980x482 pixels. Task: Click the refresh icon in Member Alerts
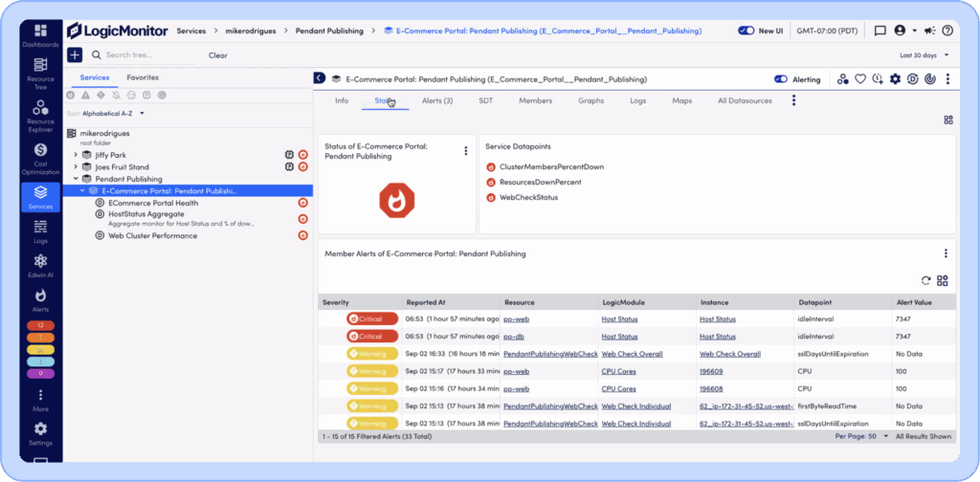(925, 280)
